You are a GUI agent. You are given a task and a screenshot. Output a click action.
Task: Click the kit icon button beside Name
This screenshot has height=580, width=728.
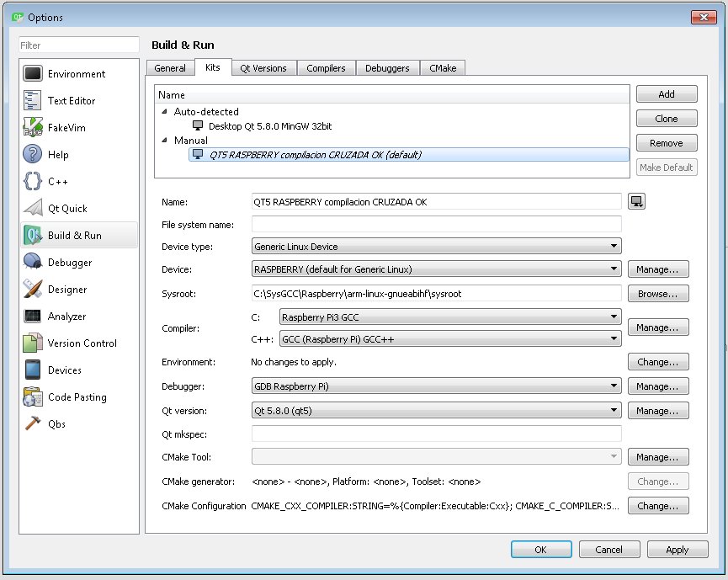[x=636, y=201]
